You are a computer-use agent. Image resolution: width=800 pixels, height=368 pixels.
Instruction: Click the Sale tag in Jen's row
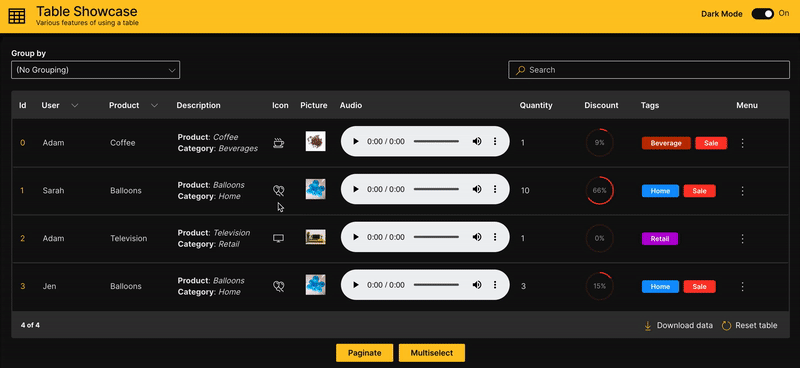click(699, 286)
